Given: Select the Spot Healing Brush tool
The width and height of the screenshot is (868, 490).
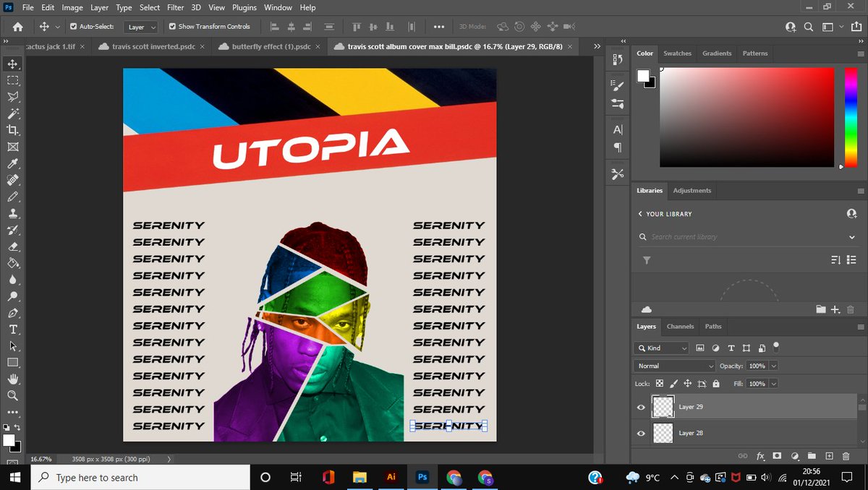Looking at the screenshot, I should pos(12,180).
